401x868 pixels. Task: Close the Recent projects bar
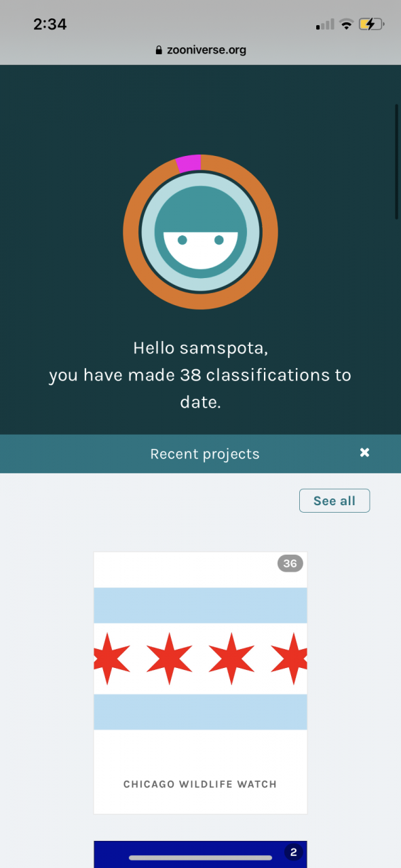(x=364, y=453)
